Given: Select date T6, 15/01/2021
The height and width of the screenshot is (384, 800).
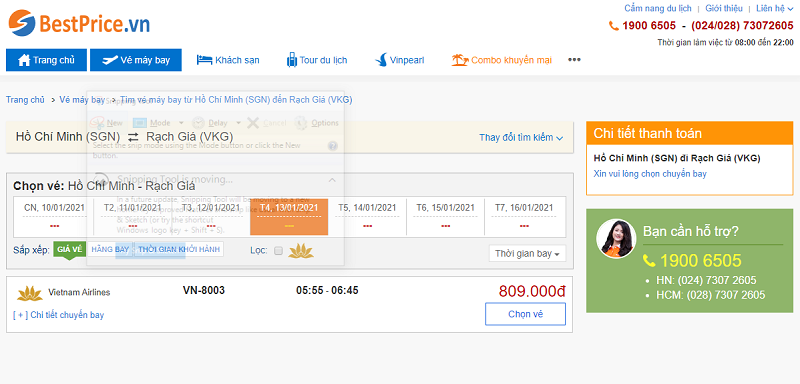Looking at the screenshot, I should point(445,216).
